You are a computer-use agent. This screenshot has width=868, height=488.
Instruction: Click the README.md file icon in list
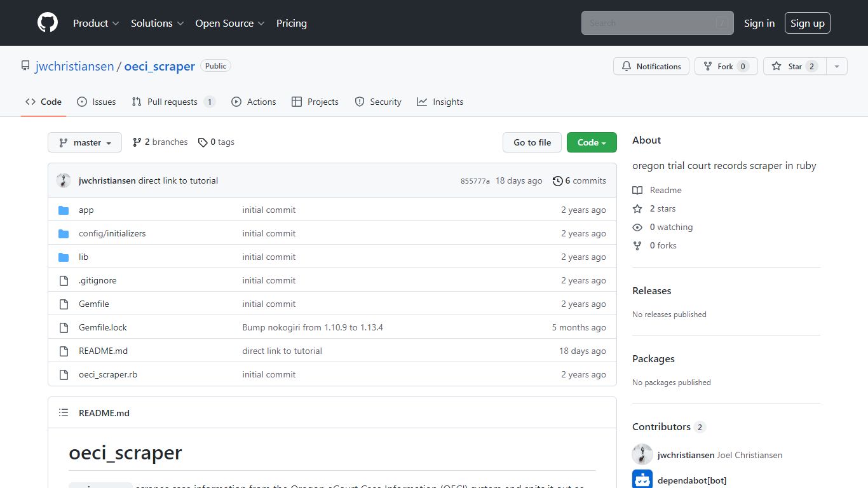click(64, 351)
